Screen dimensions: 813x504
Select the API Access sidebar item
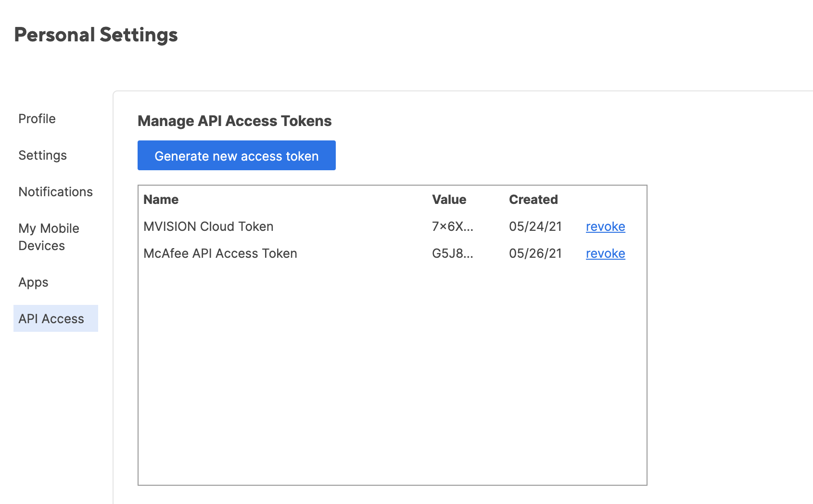[51, 319]
